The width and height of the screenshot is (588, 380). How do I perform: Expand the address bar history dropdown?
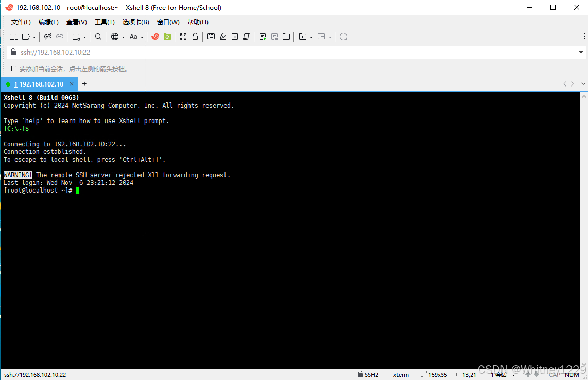coord(581,53)
